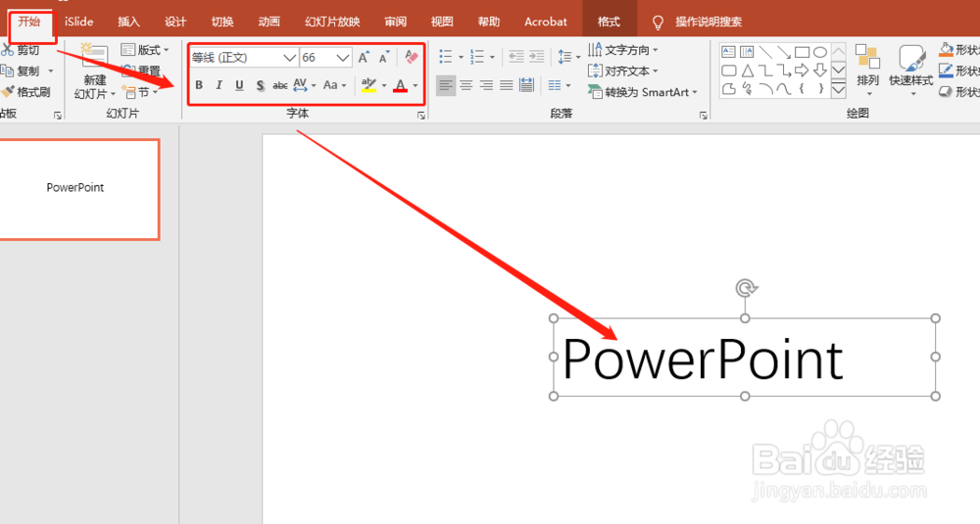Choose the right block arrow shape
Viewport: 980px width, 524px height.
[x=802, y=71]
